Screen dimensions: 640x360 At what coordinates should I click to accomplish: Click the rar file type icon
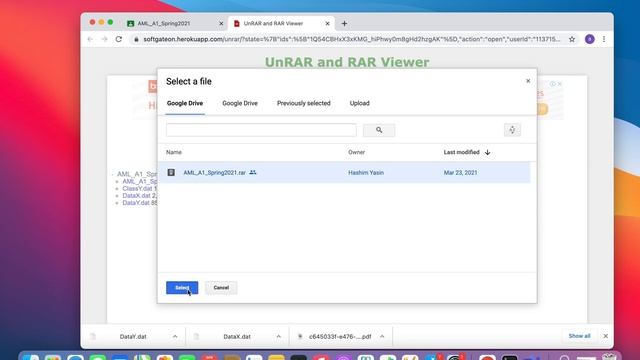171,173
